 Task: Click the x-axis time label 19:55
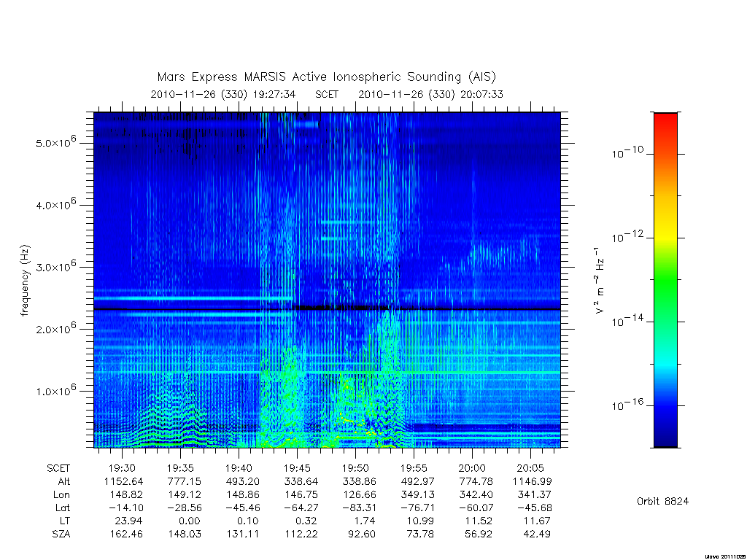point(414,468)
